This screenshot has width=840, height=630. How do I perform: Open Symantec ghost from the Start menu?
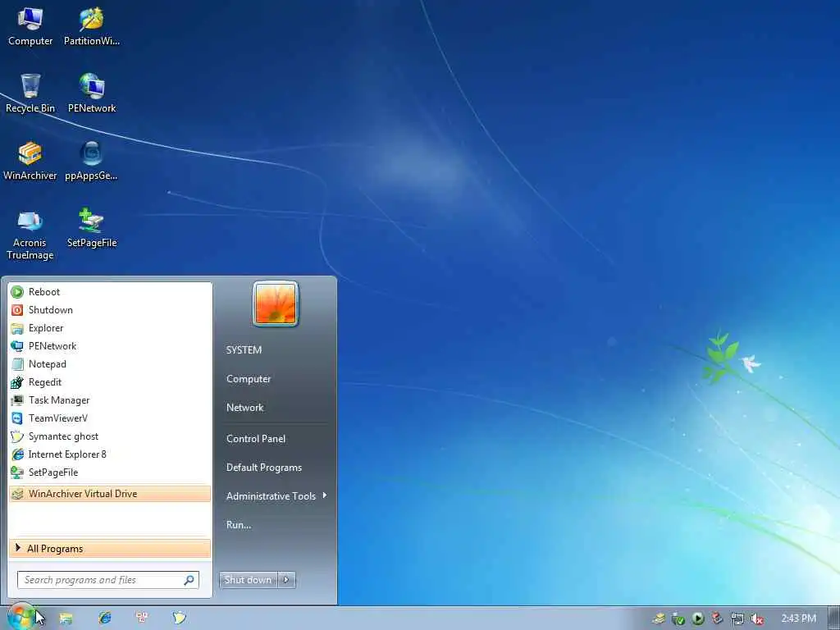[x=110, y=436]
